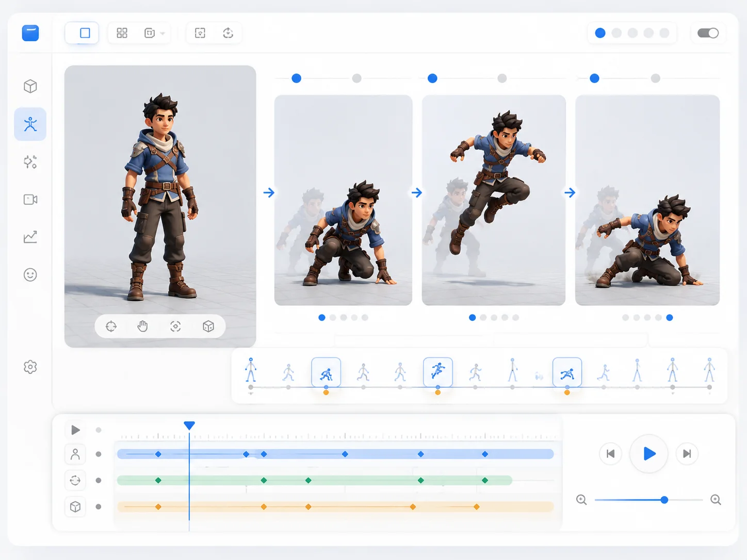This screenshot has height=560, width=747.
Task: Click blue pagination dot under crouching card
Action: point(322,318)
